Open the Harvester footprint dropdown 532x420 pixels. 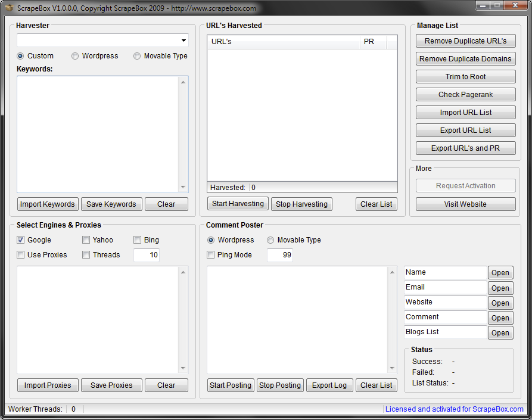(183, 41)
